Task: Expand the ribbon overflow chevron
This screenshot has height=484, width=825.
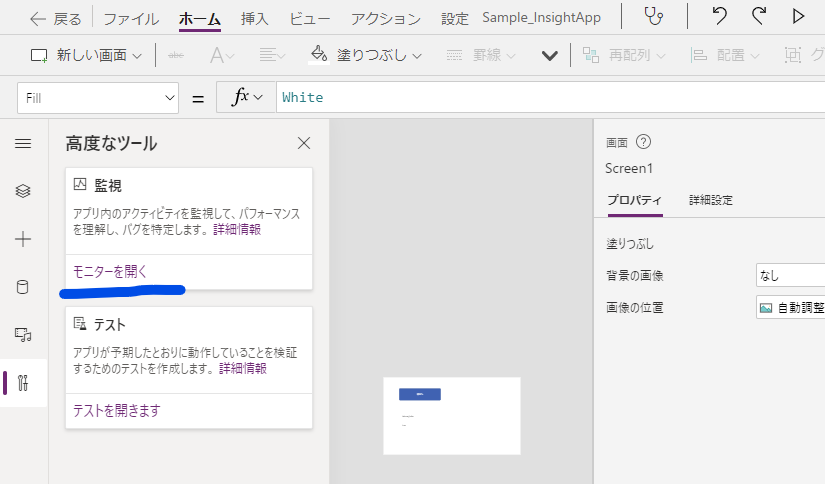Action: (549, 55)
